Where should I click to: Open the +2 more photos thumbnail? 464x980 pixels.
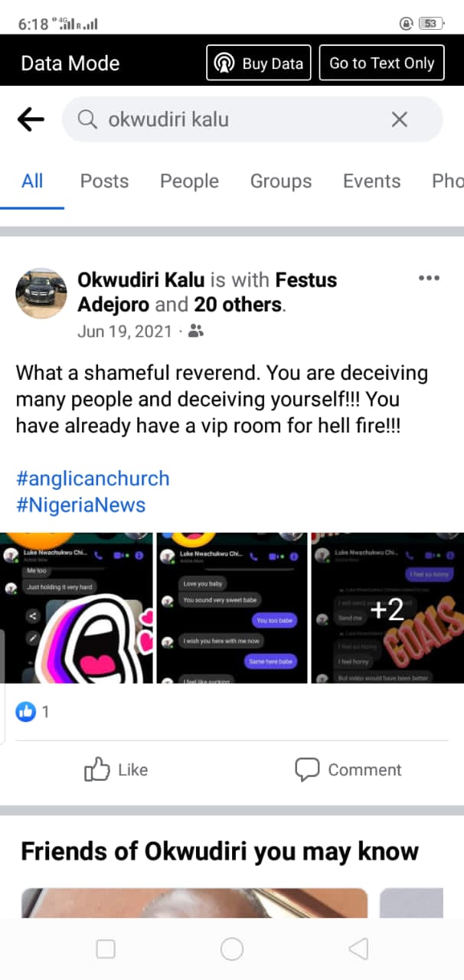(x=387, y=608)
